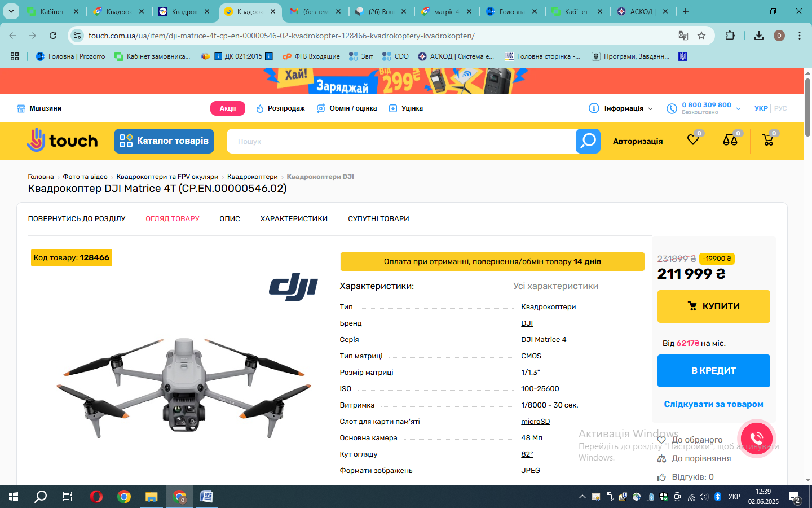Screen dimensions: 812x508
Task: Open the wishlist heart icon in header
Action: pos(693,139)
